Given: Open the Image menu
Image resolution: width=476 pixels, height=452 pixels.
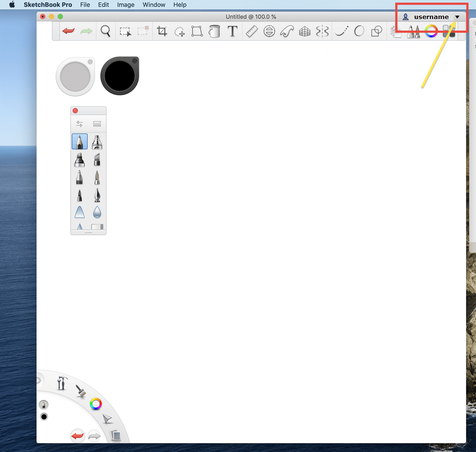Looking at the screenshot, I should (x=125, y=5).
